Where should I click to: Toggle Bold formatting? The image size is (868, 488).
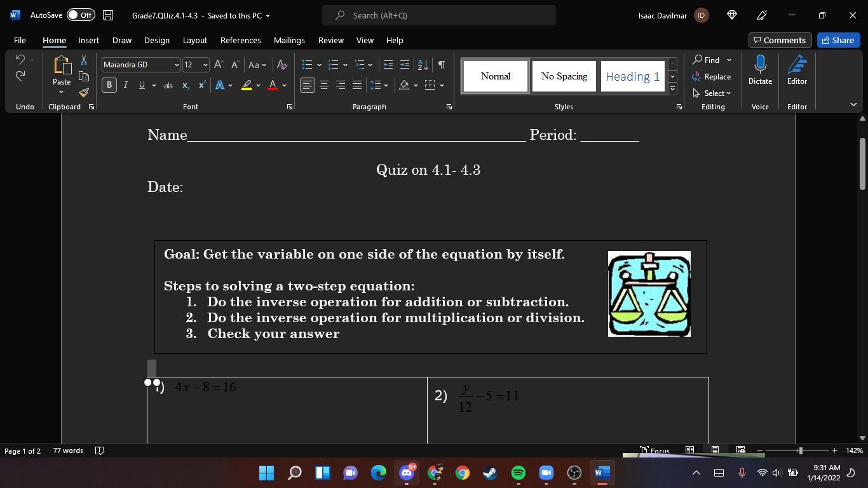[109, 85]
